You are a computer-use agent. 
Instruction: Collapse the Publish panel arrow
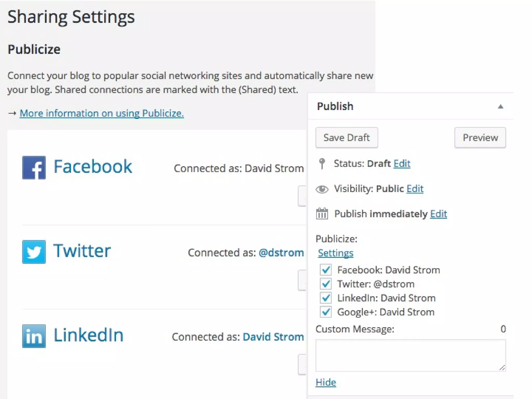point(500,107)
